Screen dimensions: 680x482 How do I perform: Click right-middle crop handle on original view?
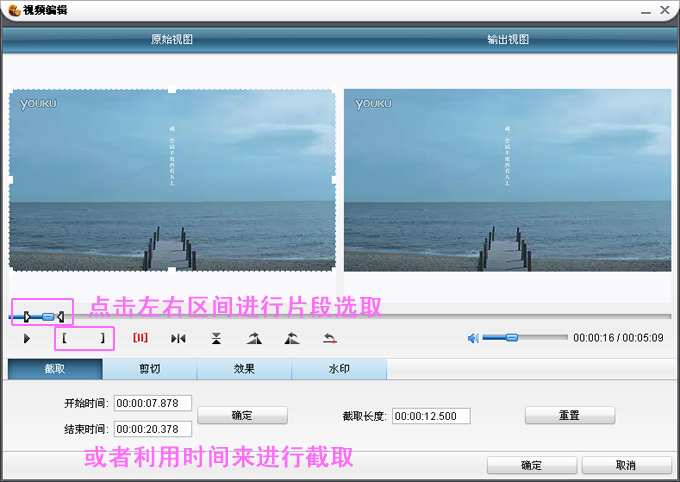[334, 180]
